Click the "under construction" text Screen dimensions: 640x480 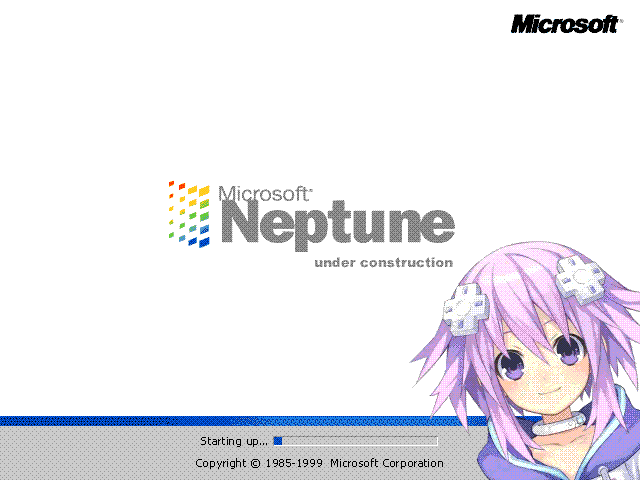point(384,262)
